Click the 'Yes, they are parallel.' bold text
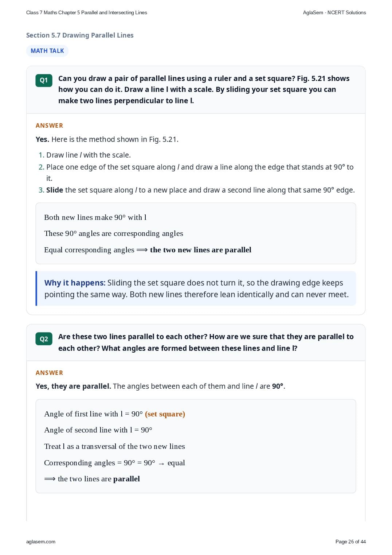Screen dimensions: 392x555 (x=73, y=386)
